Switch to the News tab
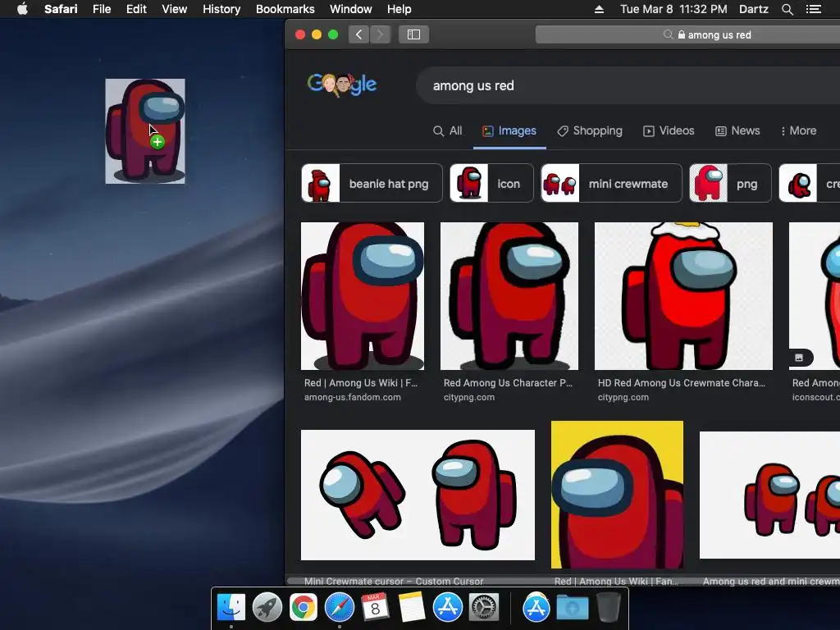This screenshot has height=630, width=840. [x=737, y=130]
